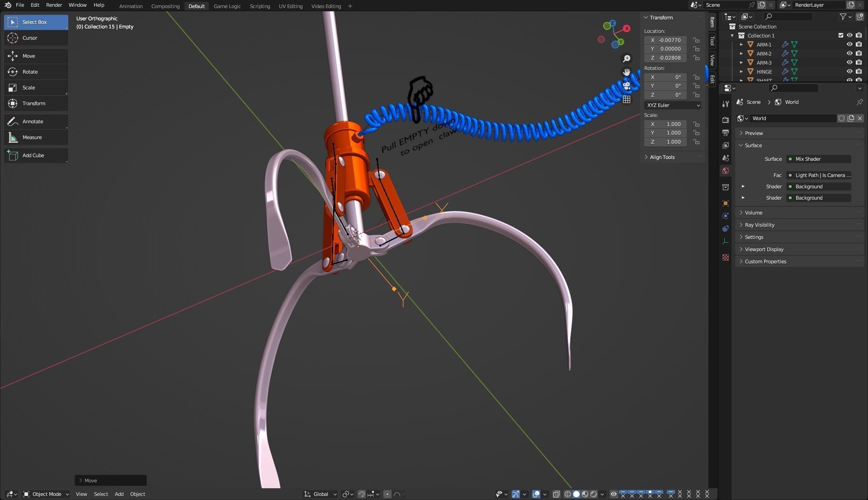Click Light Path Is Camera Fac button
Viewport: 868px width, 500px height.
point(819,175)
